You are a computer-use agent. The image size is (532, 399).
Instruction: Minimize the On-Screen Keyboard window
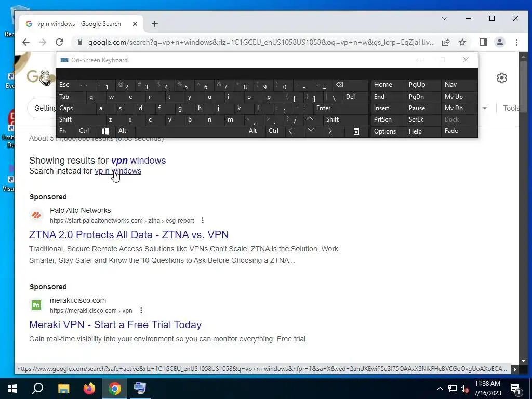point(419,60)
